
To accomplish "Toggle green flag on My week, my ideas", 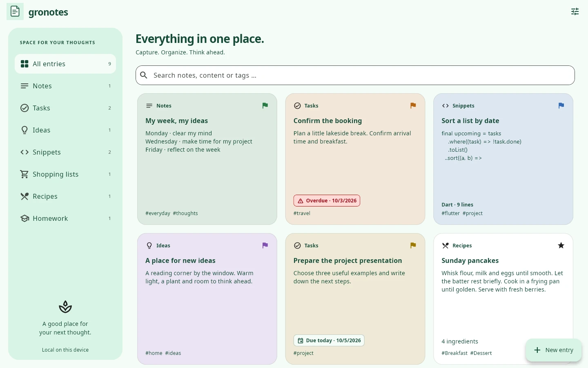I will tap(265, 106).
